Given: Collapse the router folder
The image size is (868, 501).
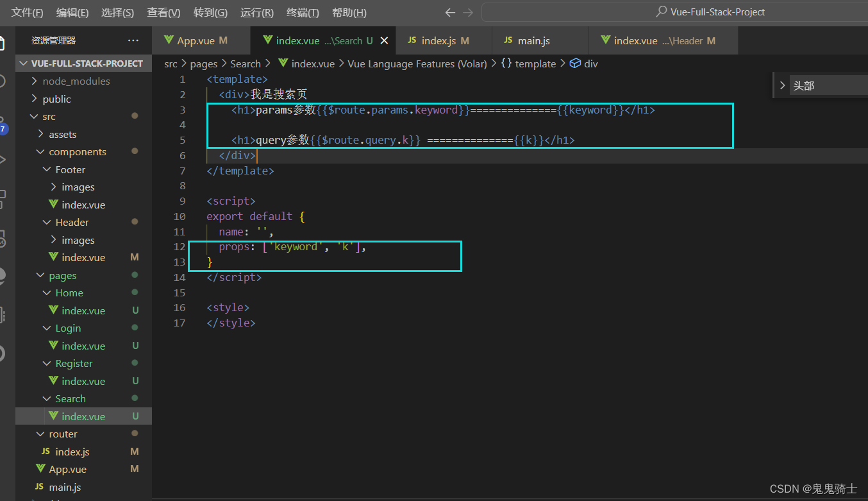Looking at the screenshot, I should [x=83, y=434].
